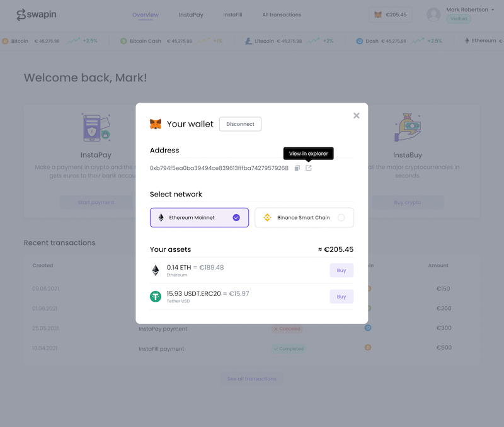Screen dimensions: 504x427
Task: Click InstaPay payment transaction row
Action: (251, 328)
